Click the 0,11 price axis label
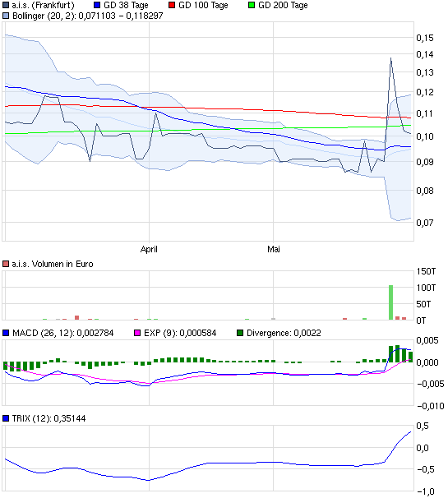 click(425, 113)
